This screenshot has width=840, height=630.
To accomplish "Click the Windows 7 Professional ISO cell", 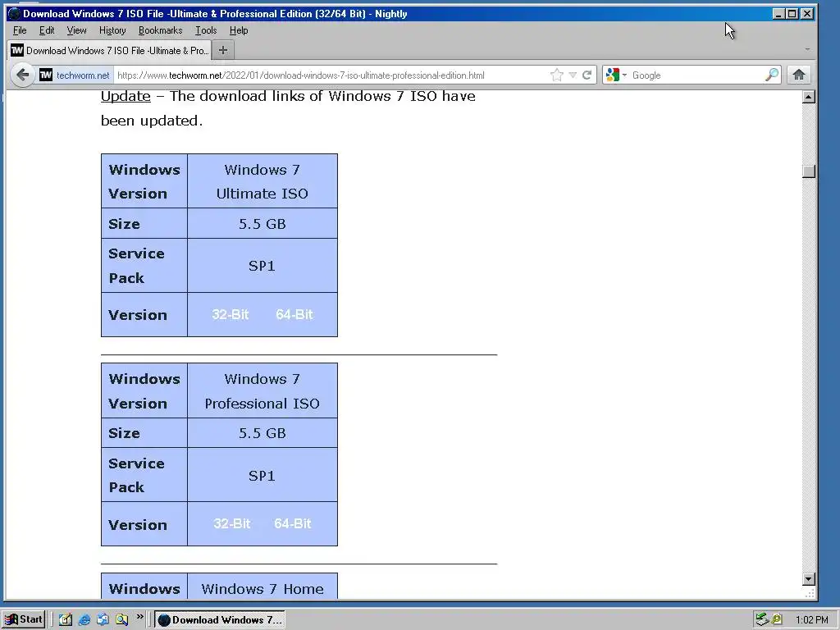I will pyautogui.click(x=262, y=390).
